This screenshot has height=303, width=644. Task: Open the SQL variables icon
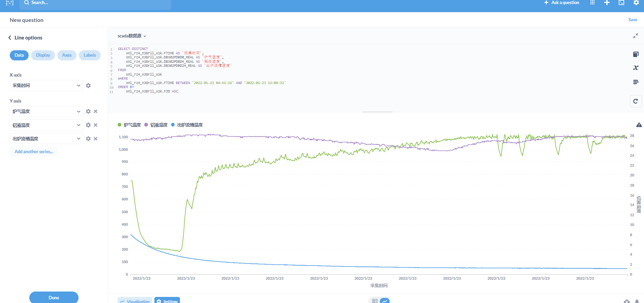636,68
